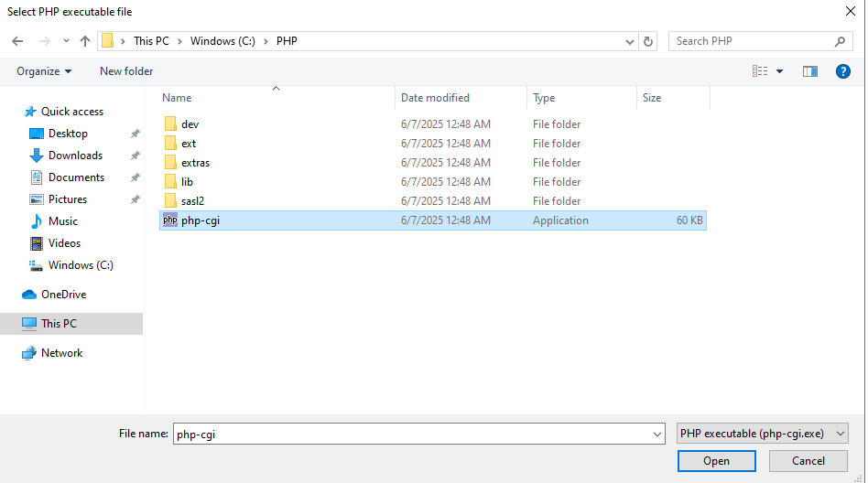The height and width of the screenshot is (483, 868).
Task: Open the Organize menu
Action: (x=44, y=71)
